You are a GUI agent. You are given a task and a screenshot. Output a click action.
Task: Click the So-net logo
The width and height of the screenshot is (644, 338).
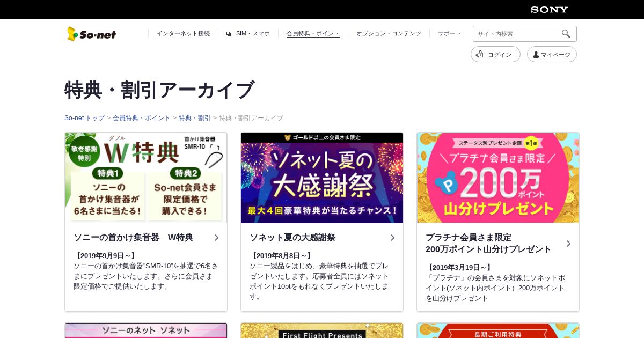pyautogui.click(x=91, y=34)
